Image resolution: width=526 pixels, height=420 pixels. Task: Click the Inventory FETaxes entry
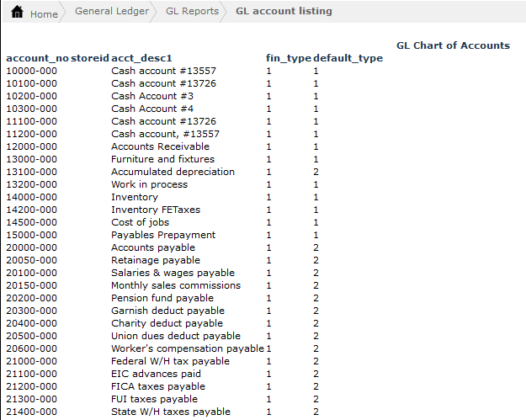click(x=156, y=210)
